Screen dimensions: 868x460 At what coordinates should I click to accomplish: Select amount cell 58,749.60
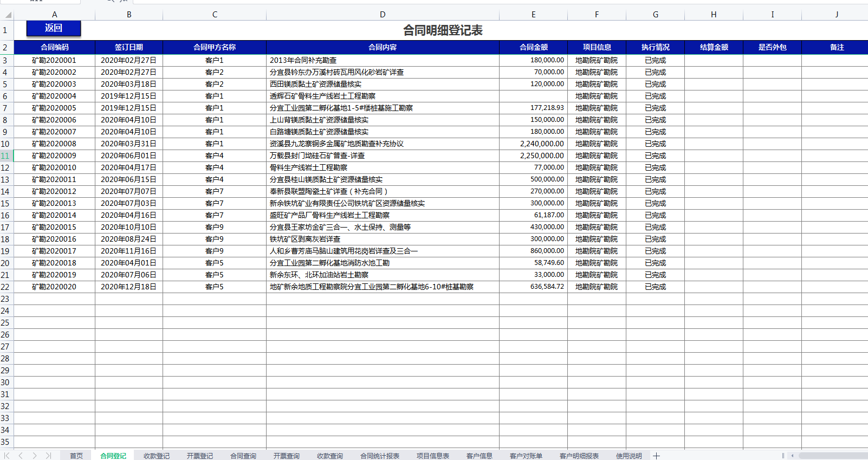tap(533, 263)
